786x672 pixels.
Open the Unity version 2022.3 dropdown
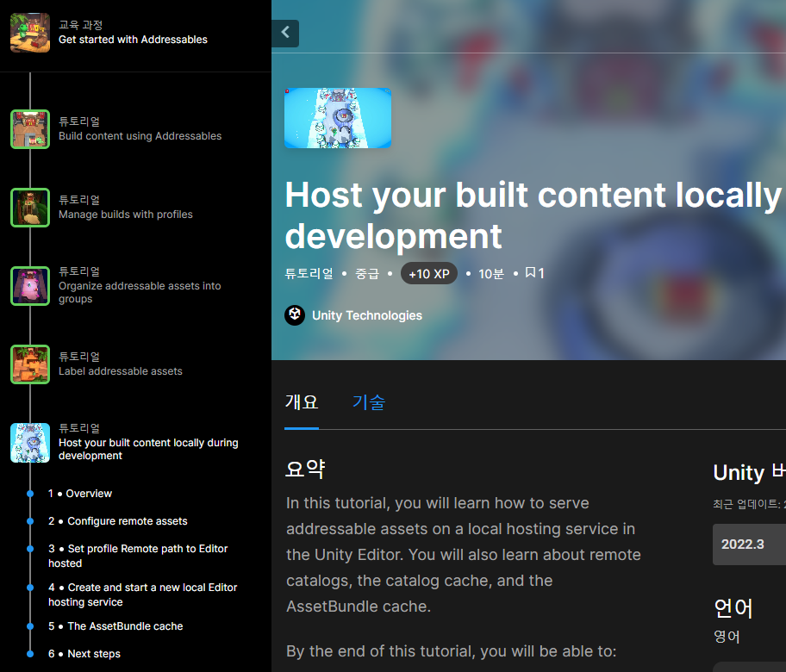[750, 544]
